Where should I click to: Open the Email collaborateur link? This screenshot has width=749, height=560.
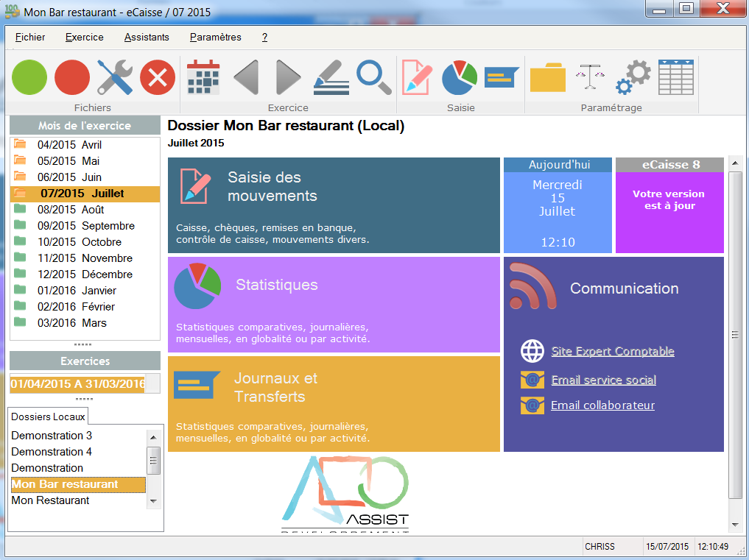[603, 405]
